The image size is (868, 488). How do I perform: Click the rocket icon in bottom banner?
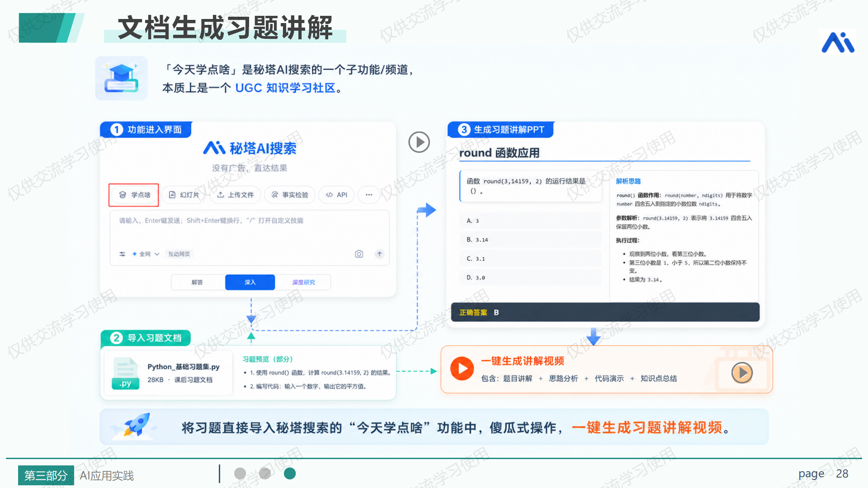(x=136, y=425)
